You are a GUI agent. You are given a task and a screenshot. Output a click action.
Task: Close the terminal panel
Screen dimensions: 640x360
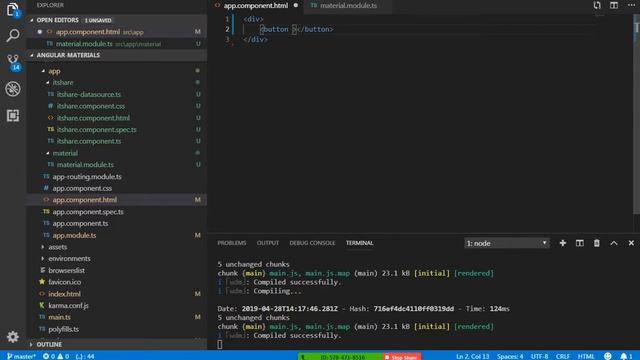[631, 243]
